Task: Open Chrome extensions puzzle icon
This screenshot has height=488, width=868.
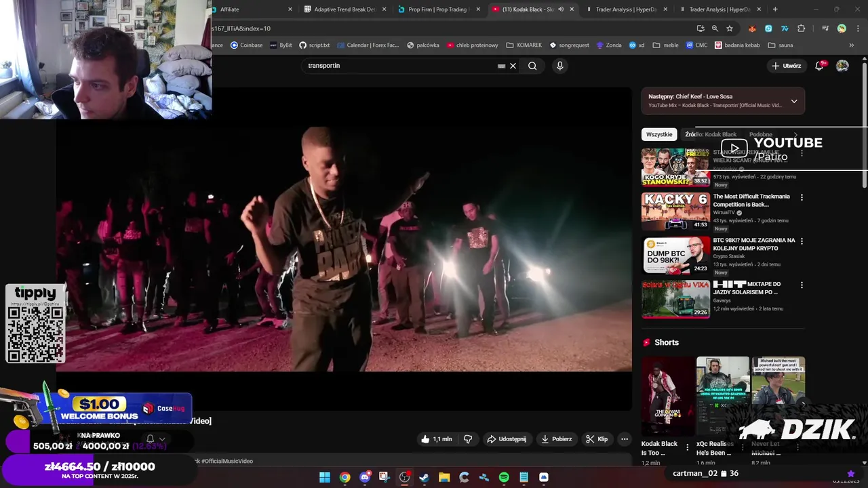Action: 801,28
